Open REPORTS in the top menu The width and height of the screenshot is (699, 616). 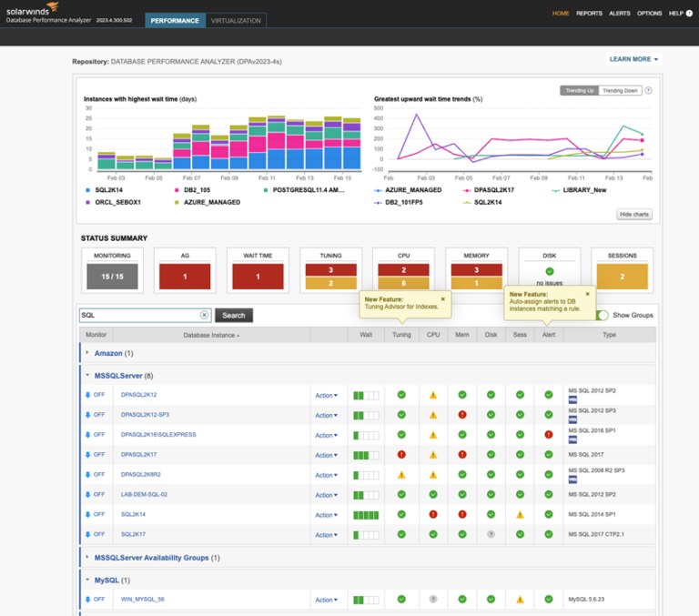[x=589, y=14]
